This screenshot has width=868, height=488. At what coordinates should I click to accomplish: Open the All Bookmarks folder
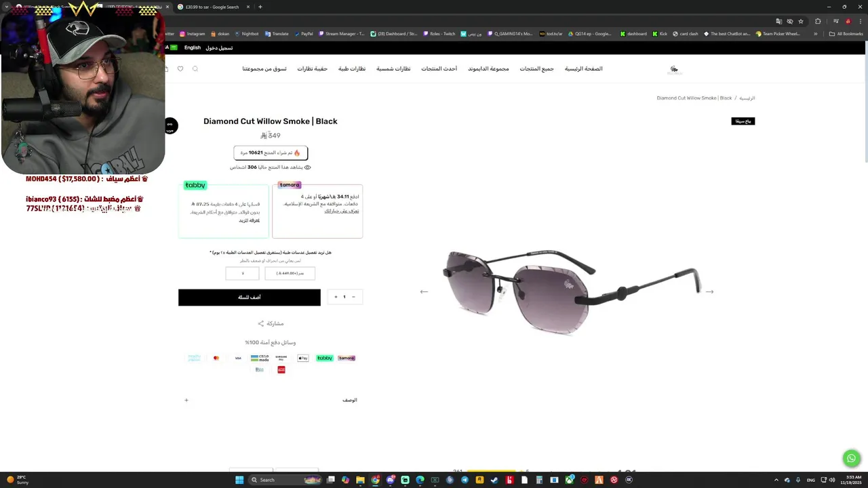tap(846, 33)
